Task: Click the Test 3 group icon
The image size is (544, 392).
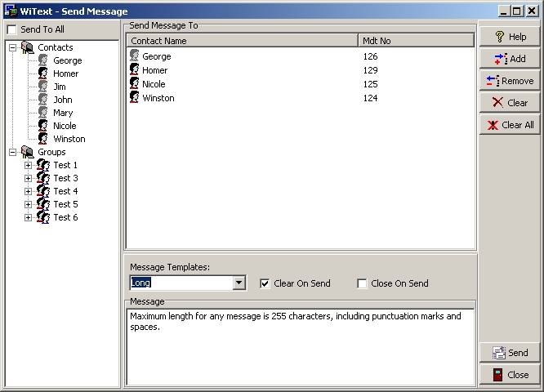Action: pos(43,178)
